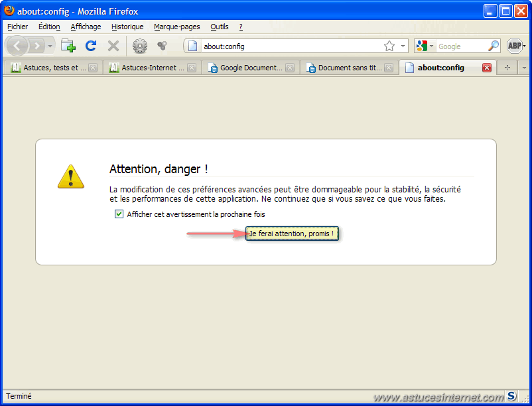The height and width of the screenshot is (406, 532).
Task: Go forward with the Forward arrow button
Action: pyautogui.click(x=37, y=46)
